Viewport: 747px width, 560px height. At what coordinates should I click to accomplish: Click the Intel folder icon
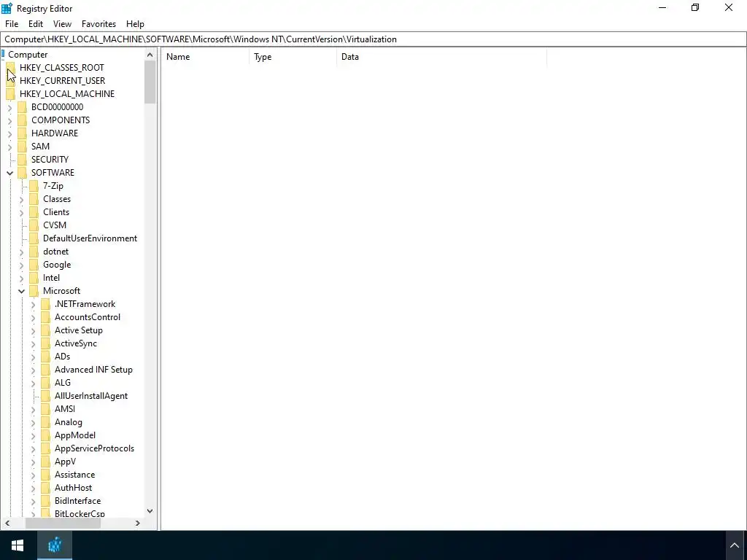(x=34, y=278)
